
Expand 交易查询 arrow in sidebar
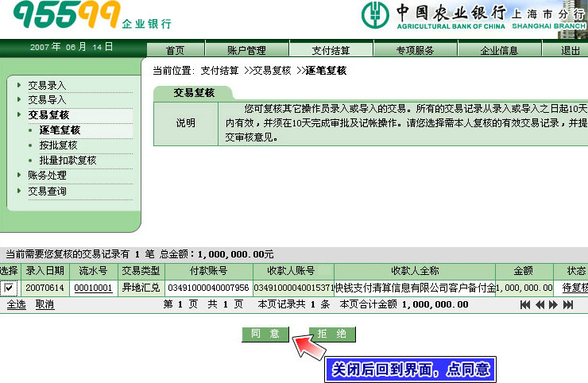[19, 191]
